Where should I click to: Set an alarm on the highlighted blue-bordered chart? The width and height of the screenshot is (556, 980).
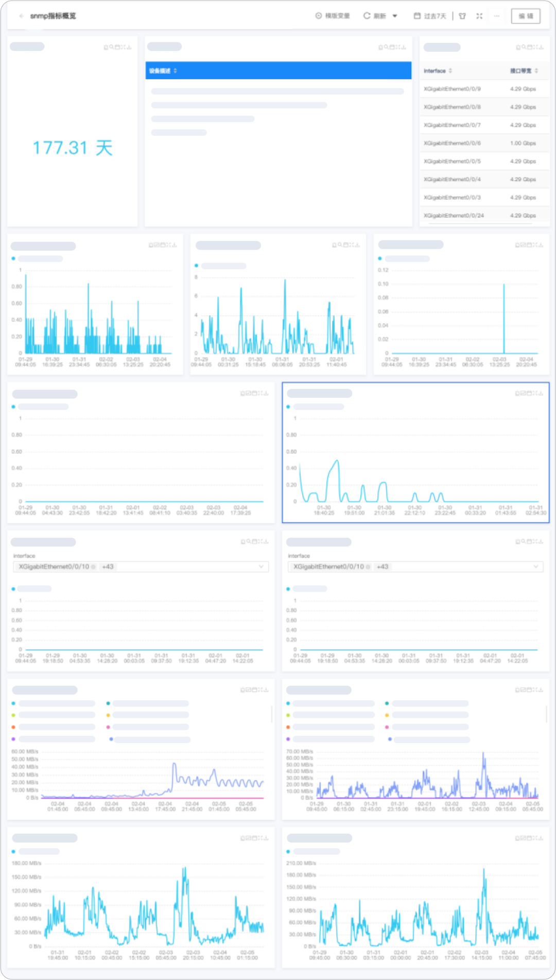pyautogui.click(x=517, y=393)
